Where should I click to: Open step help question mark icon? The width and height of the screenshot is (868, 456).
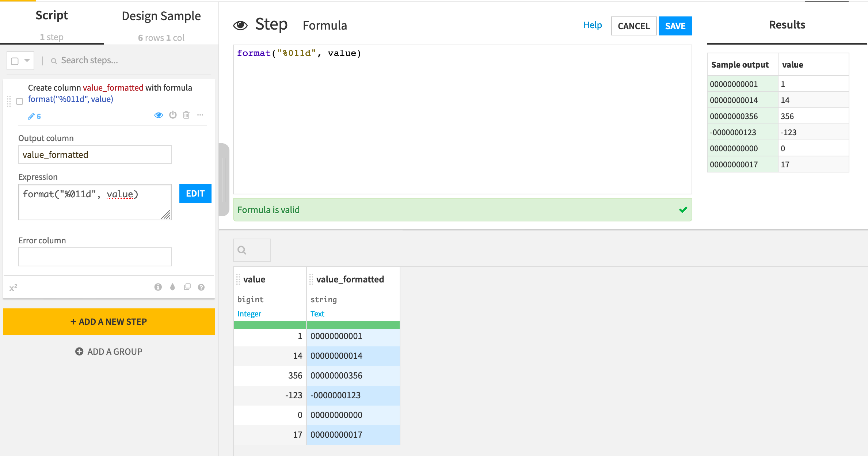coord(201,287)
